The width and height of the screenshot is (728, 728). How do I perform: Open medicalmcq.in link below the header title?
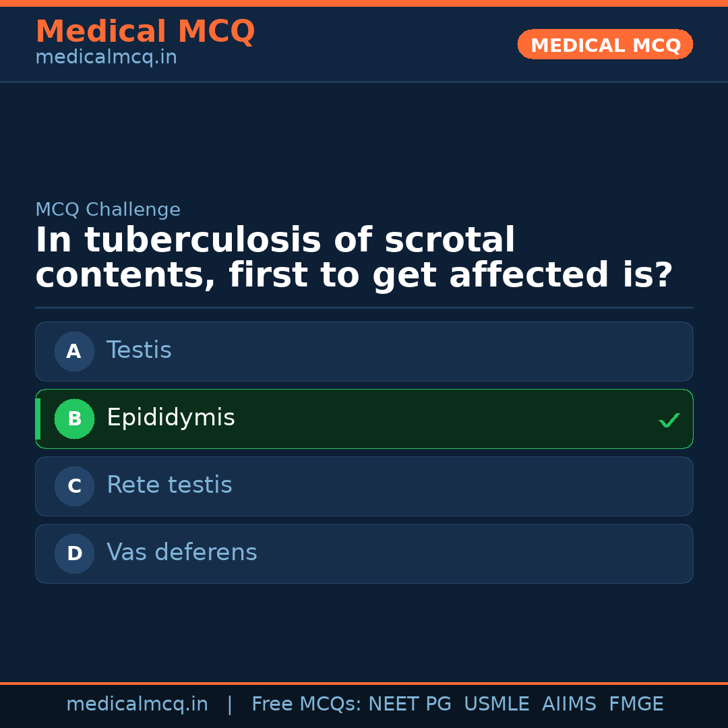(x=106, y=57)
